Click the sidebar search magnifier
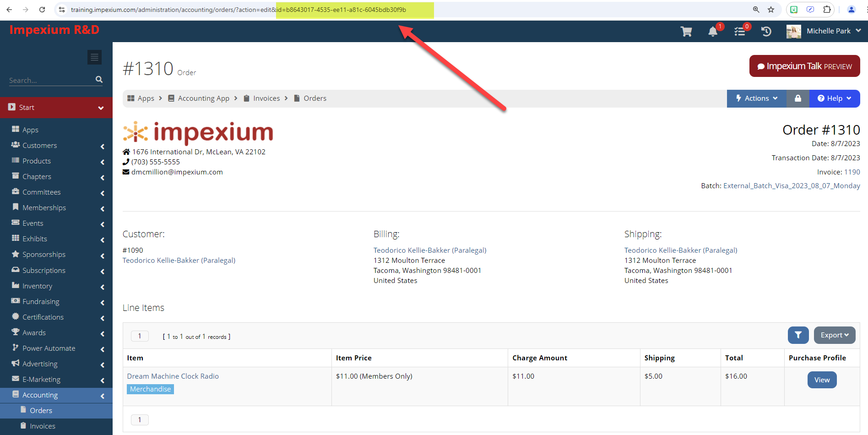 [x=99, y=80]
